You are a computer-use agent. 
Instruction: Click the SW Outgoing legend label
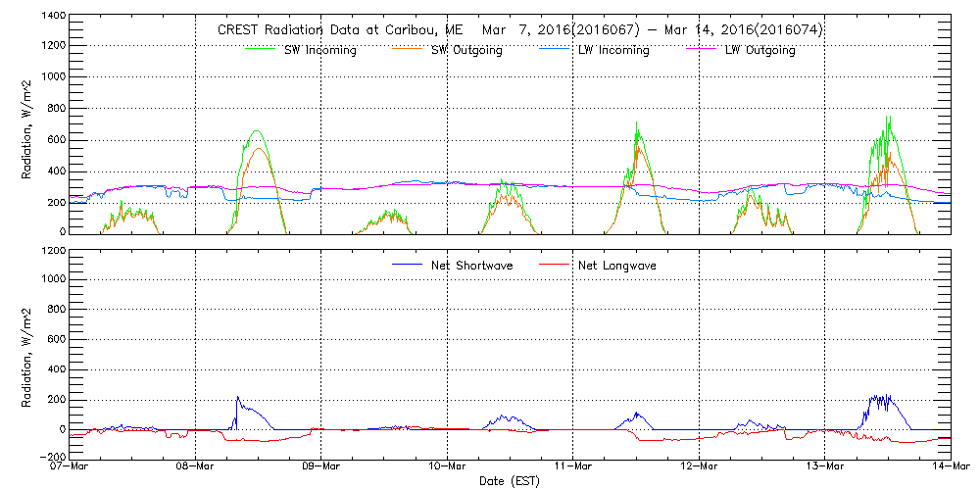coord(466,51)
